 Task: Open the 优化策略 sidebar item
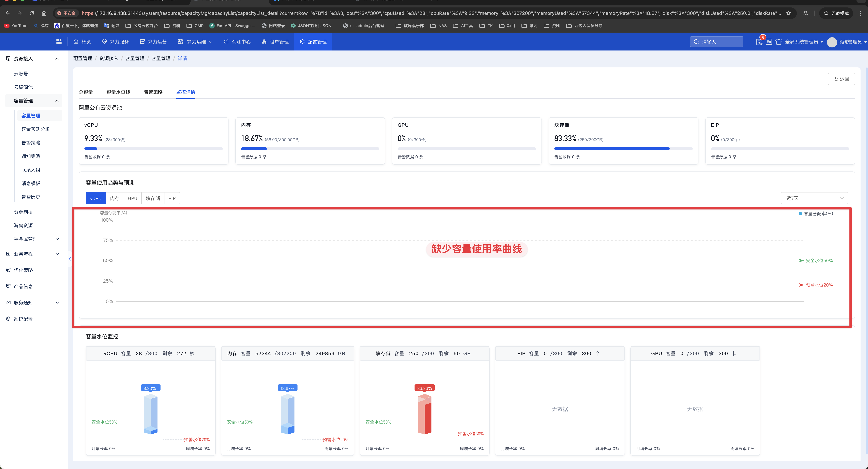coord(23,270)
